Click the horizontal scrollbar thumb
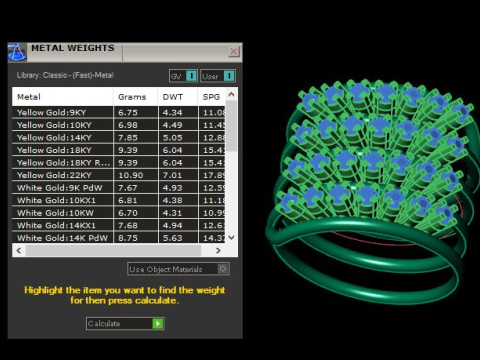The width and height of the screenshot is (480, 360). tap(113, 250)
